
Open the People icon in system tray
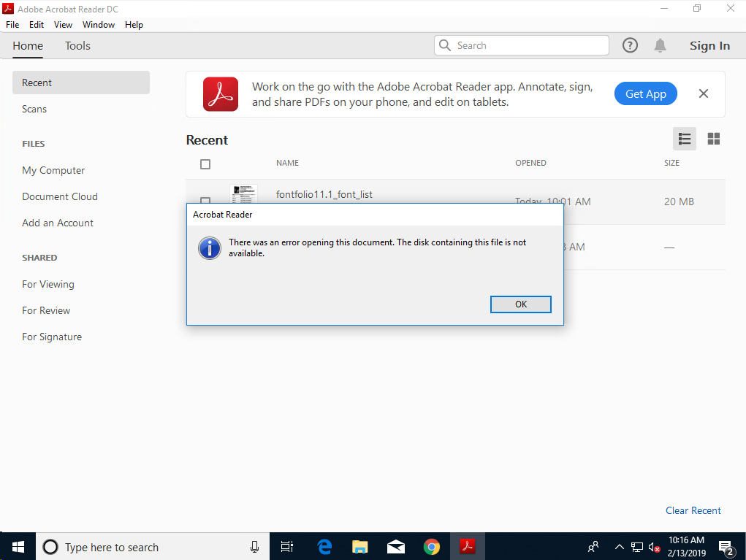[x=593, y=547]
